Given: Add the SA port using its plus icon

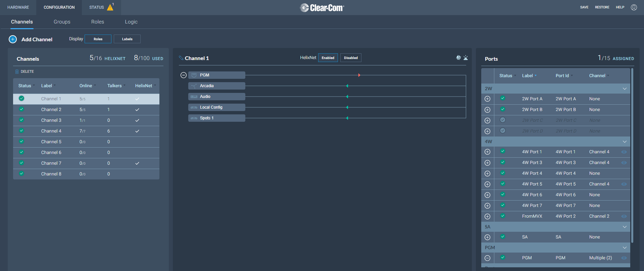Looking at the screenshot, I should (488, 237).
